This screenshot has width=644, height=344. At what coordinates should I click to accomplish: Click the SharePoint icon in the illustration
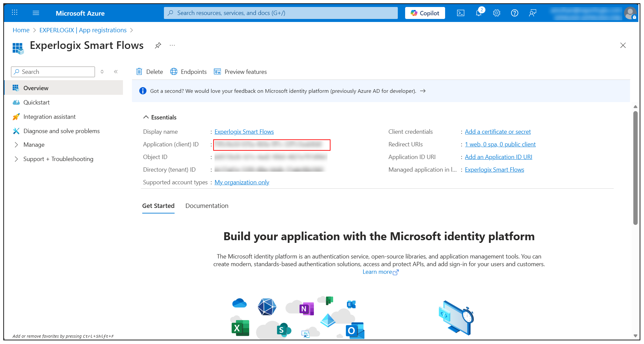coord(284,330)
